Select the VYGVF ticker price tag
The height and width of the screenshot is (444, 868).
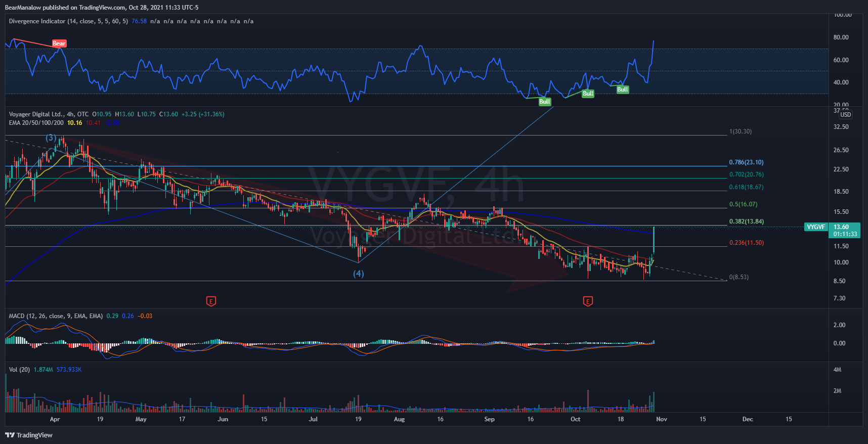click(816, 227)
